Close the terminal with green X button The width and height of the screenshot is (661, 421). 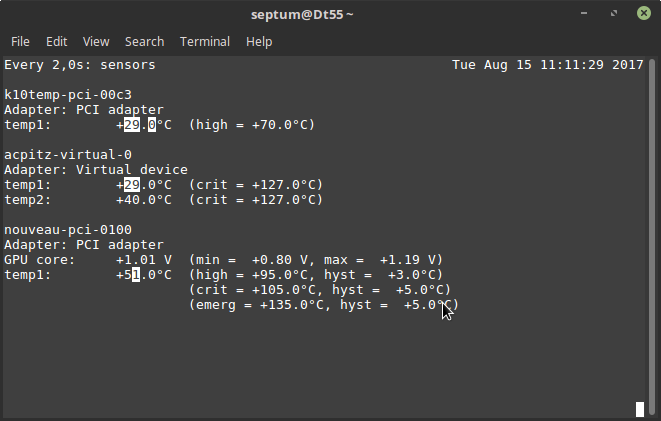(x=644, y=13)
